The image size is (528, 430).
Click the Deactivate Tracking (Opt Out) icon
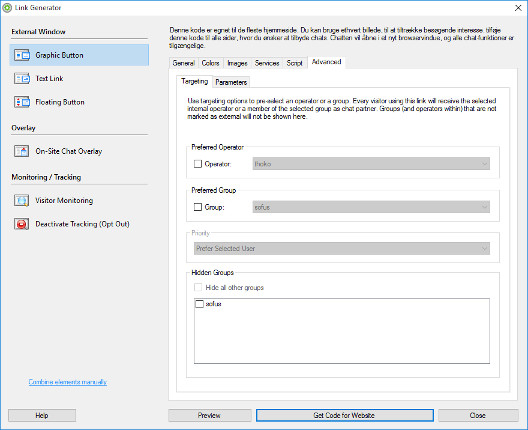pos(22,224)
